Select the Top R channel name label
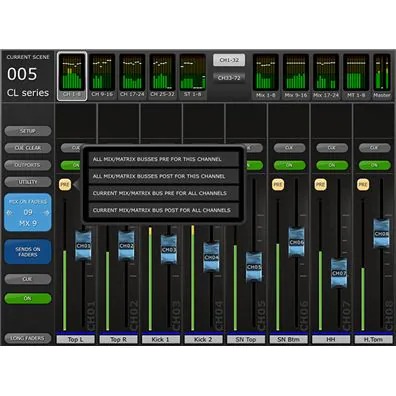396x396 pixels. [x=118, y=340]
